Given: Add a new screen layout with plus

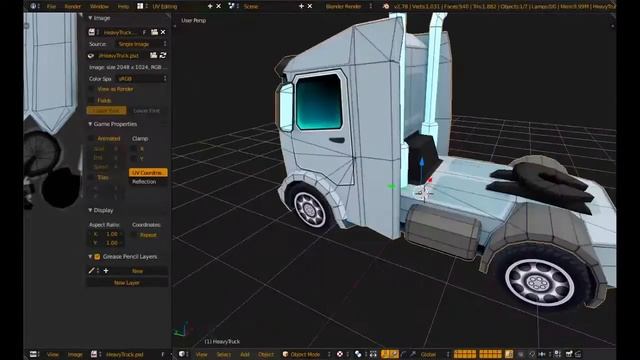Looking at the screenshot, I should tap(210, 6).
